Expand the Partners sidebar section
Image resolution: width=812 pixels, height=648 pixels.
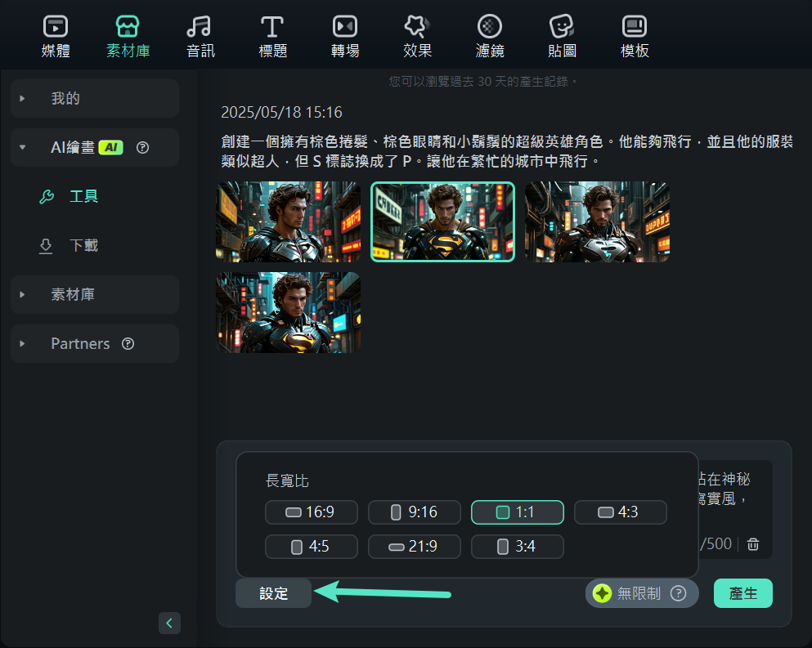pyautogui.click(x=95, y=344)
